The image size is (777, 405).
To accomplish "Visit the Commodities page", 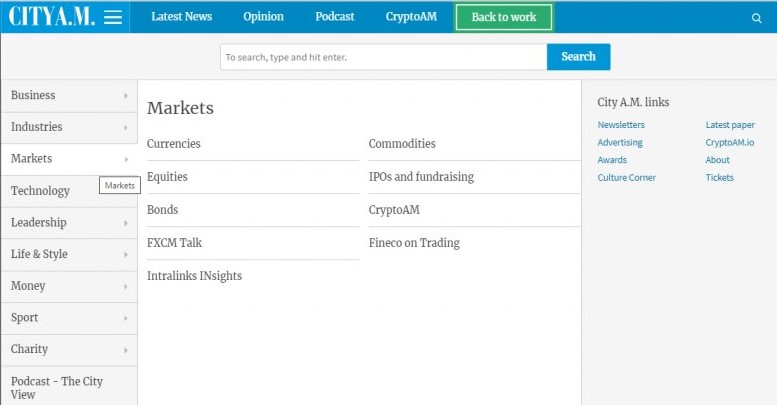I will tap(402, 144).
